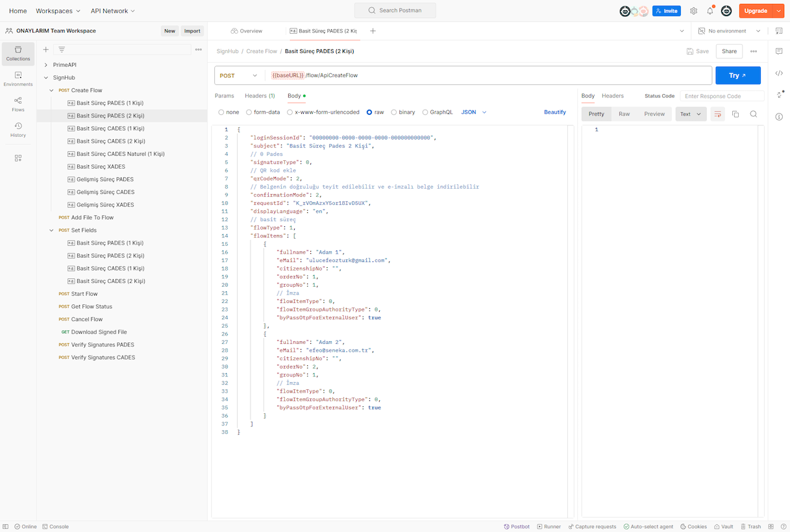The width and height of the screenshot is (790, 532).
Task: Open the Environments sidebar panel
Action: [x=18, y=79]
